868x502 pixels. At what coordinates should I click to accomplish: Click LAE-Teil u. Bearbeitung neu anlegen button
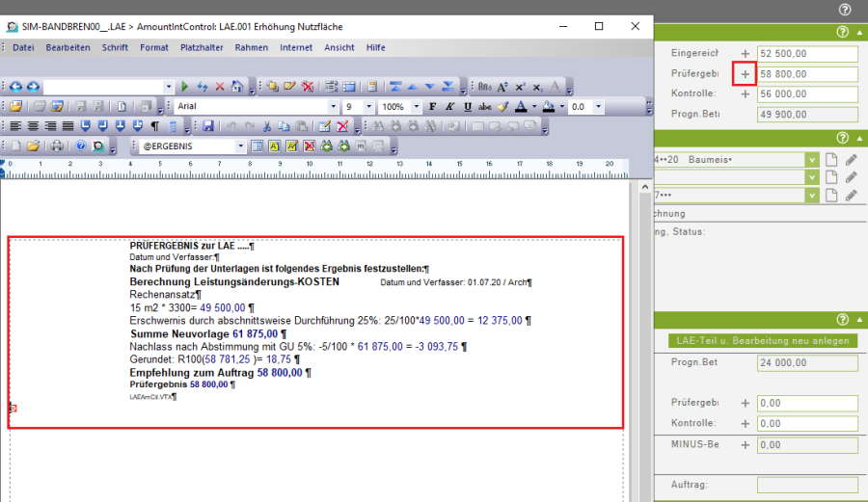pos(762,341)
